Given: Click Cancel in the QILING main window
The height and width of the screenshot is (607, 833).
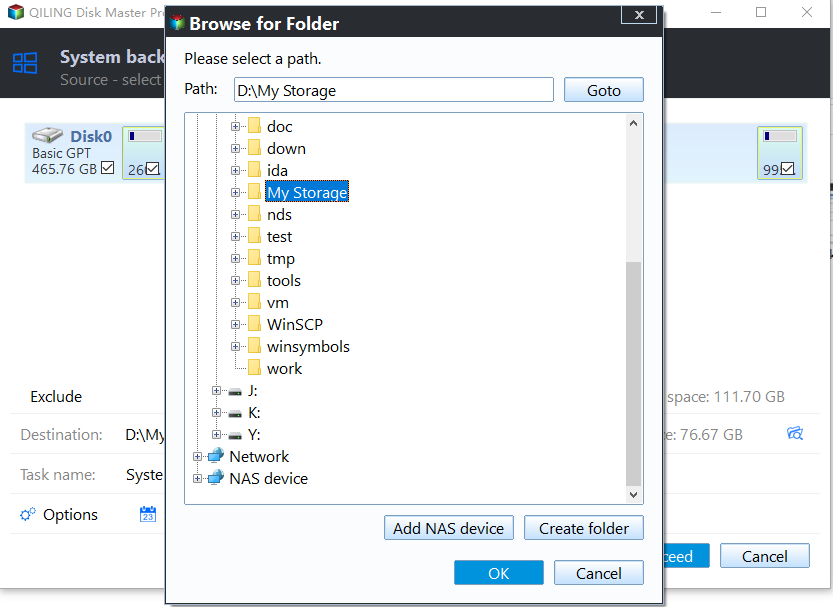Looking at the screenshot, I should 764,556.
